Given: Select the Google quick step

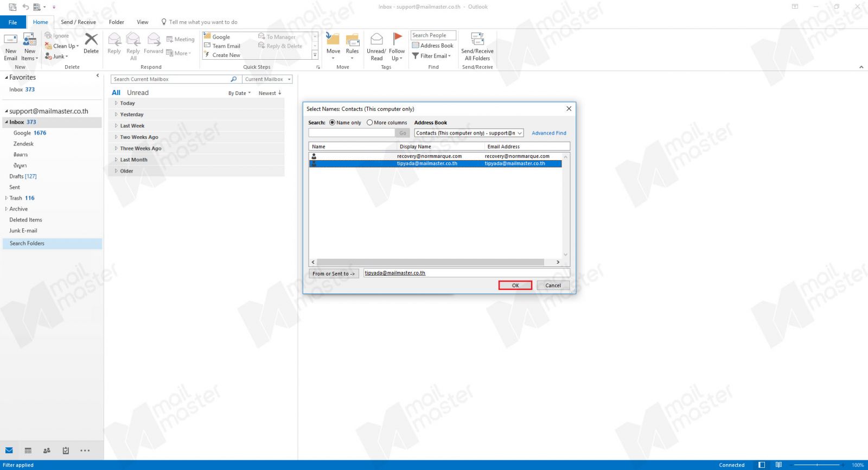Looking at the screenshot, I should (x=216, y=37).
